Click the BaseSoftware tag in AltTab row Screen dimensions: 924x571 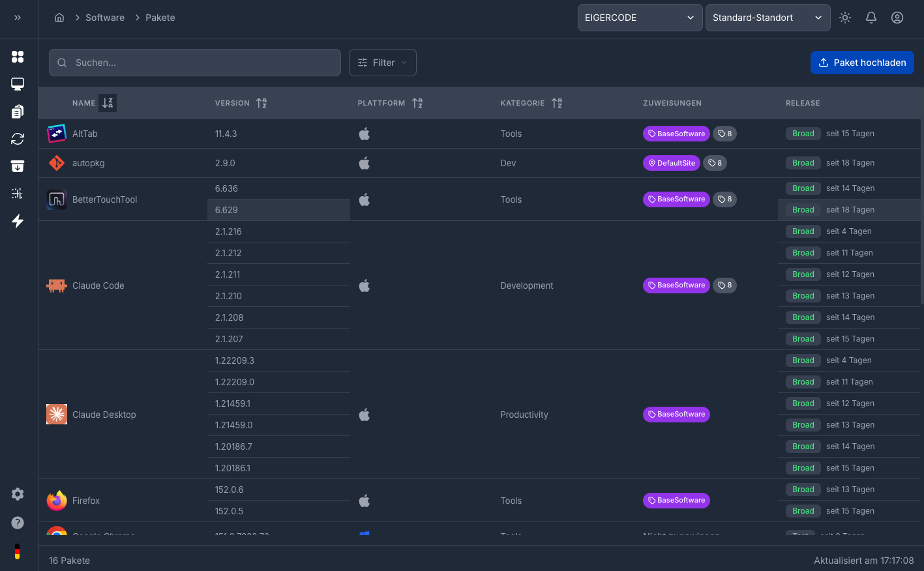(x=676, y=134)
